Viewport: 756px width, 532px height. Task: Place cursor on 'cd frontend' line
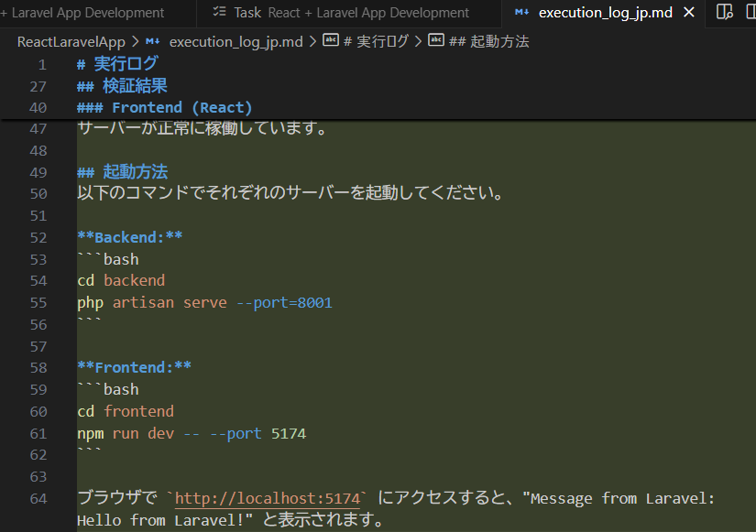126,411
